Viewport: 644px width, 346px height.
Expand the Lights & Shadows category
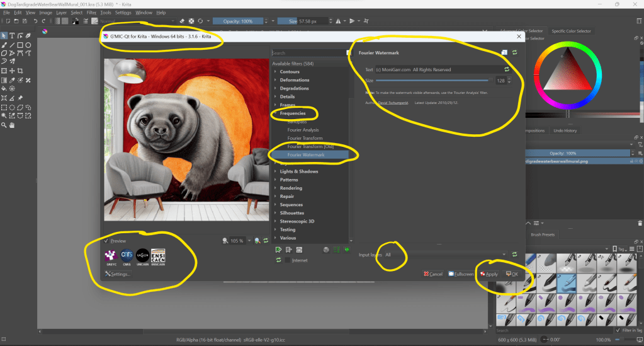click(276, 171)
